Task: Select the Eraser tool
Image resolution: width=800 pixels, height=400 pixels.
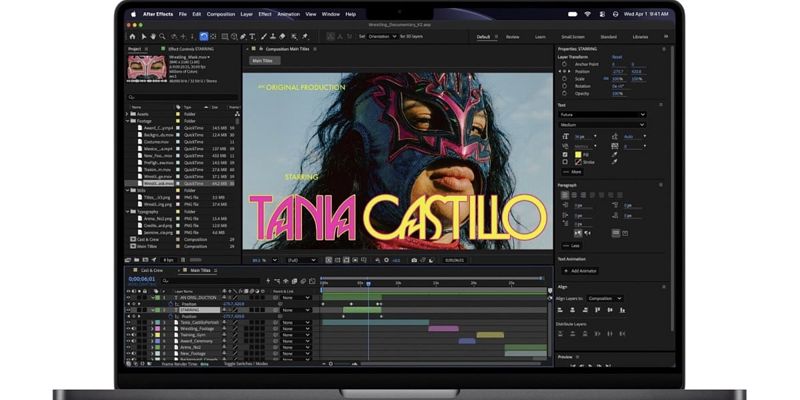Action: (x=283, y=36)
